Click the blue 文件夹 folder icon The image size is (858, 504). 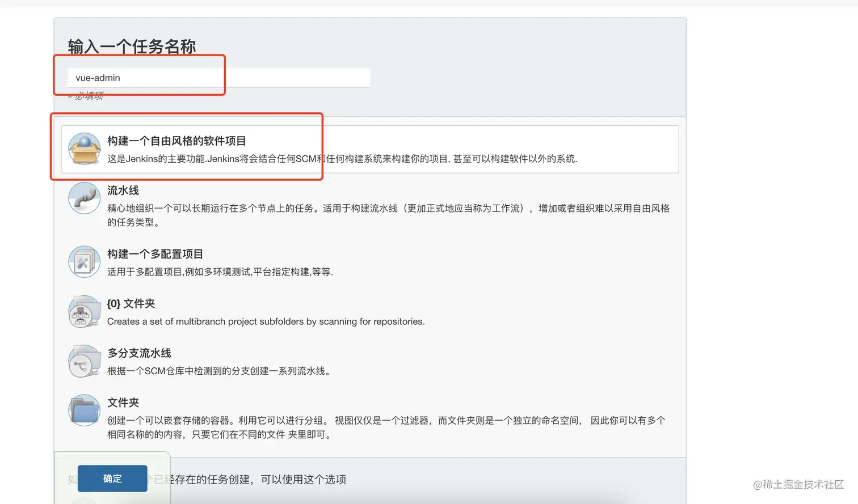[85, 410]
